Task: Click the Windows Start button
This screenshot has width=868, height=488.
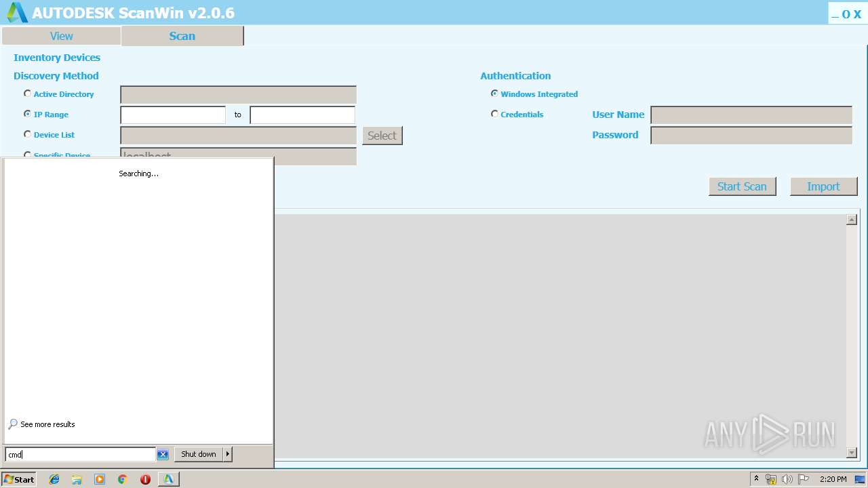Action: pos(18,479)
